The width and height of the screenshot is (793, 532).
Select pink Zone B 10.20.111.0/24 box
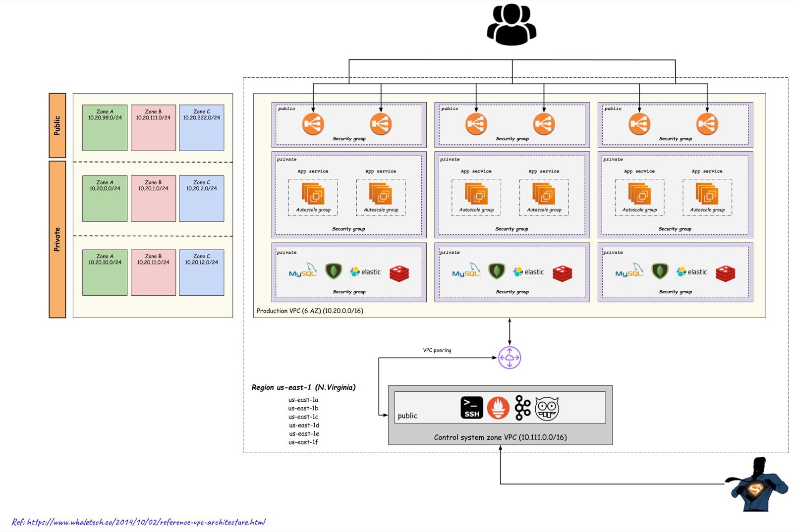coord(153,128)
